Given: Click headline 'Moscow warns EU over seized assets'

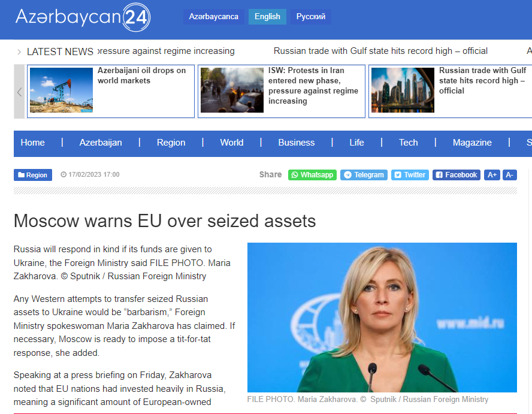Looking at the screenshot, I should (165, 221).
